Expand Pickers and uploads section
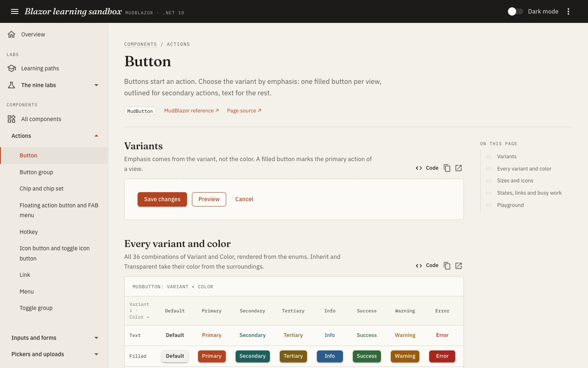This screenshot has height=368, width=588. pos(54,354)
